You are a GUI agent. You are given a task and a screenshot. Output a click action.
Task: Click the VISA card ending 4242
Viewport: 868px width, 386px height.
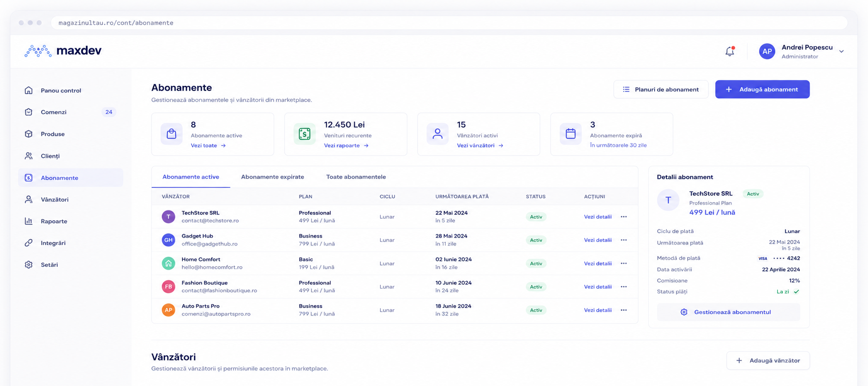point(779,259)
